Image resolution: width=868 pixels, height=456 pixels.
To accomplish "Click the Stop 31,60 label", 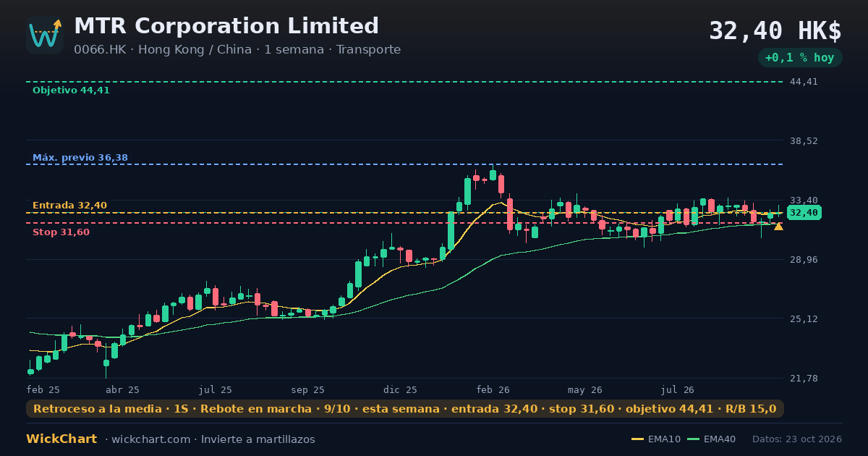I will click(61, 232).
